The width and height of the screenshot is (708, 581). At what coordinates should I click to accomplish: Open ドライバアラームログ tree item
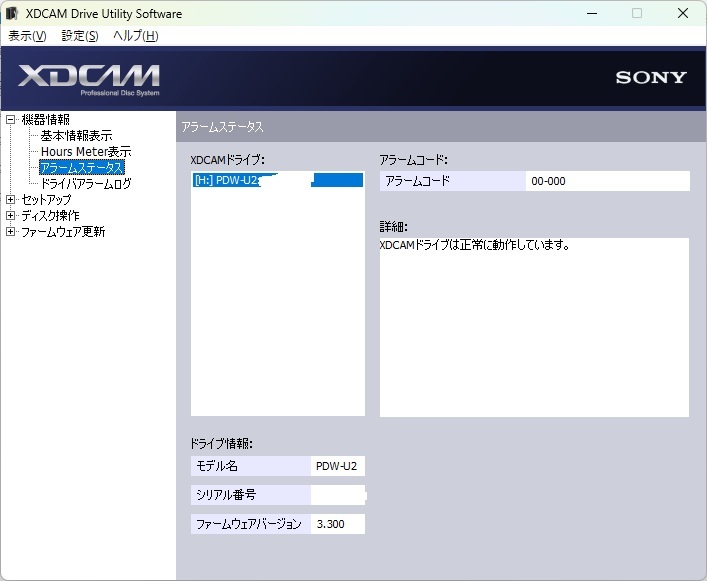tap(86, 183)
